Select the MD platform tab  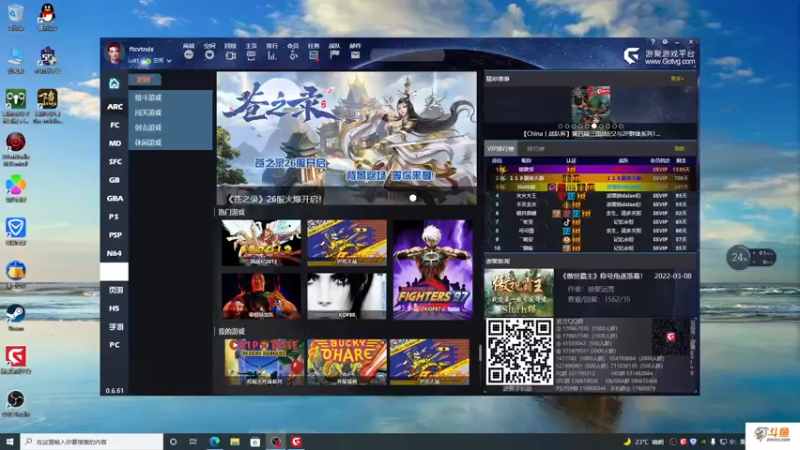[114, 143]
